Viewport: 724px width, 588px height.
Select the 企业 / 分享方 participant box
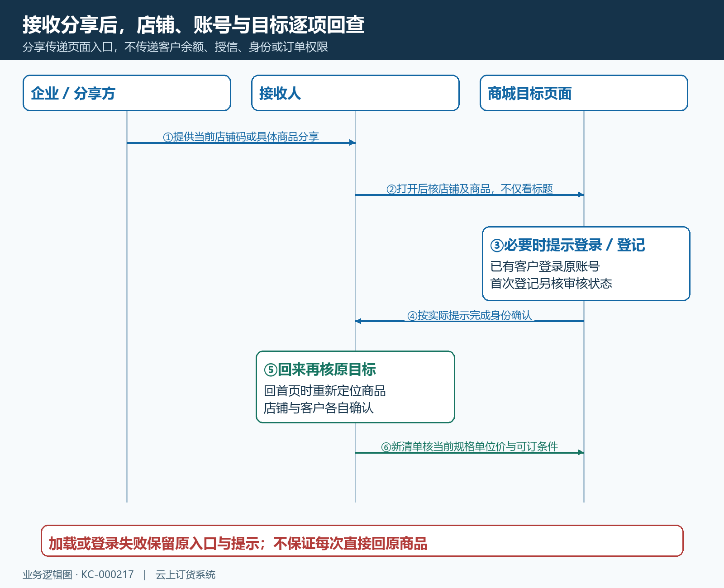127,93
